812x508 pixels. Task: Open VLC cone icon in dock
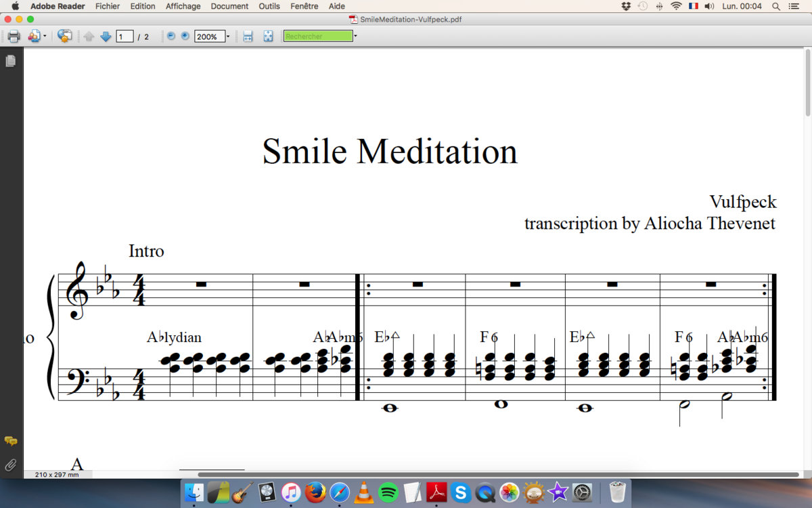pyautogui.click(x=364, y=492)
